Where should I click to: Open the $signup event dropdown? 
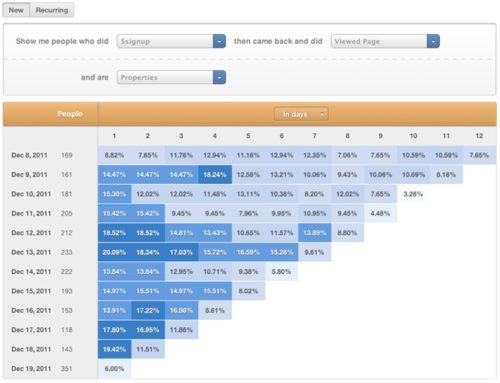[x=171, y=41]
